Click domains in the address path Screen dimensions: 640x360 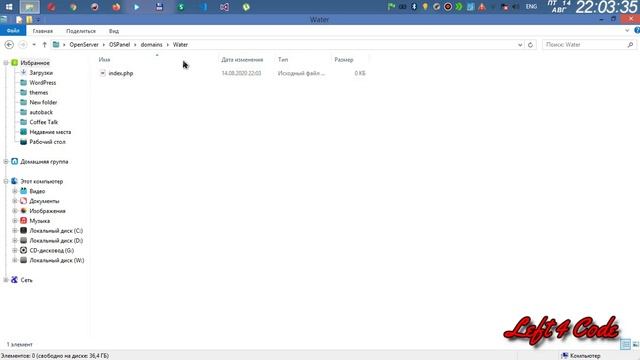point(151,44)
